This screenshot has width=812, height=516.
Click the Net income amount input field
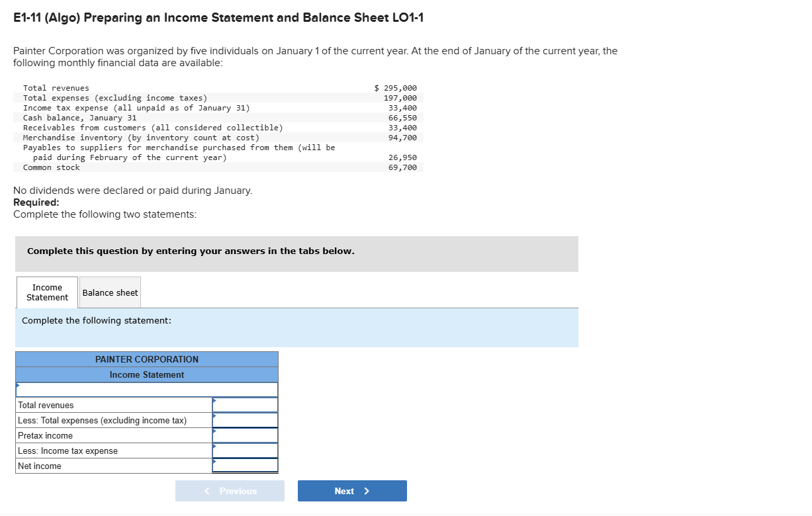pyautogui.click(x=246, y=466)
